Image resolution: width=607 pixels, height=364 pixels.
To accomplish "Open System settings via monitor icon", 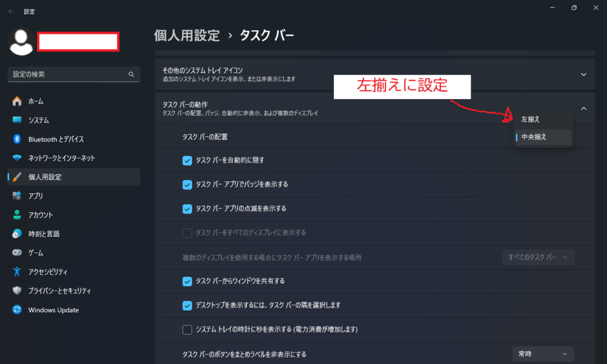I will (x=17, y=120).
